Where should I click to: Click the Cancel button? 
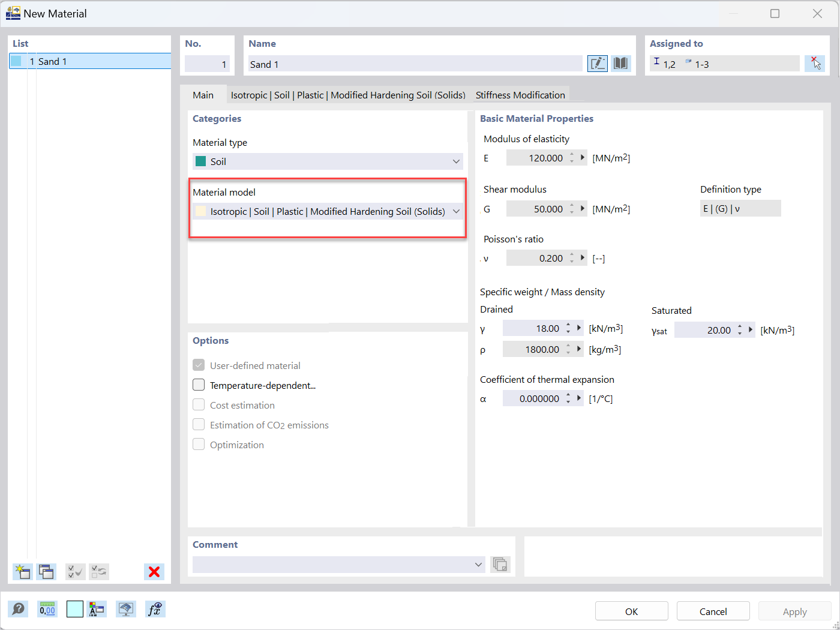coord(713,611)
